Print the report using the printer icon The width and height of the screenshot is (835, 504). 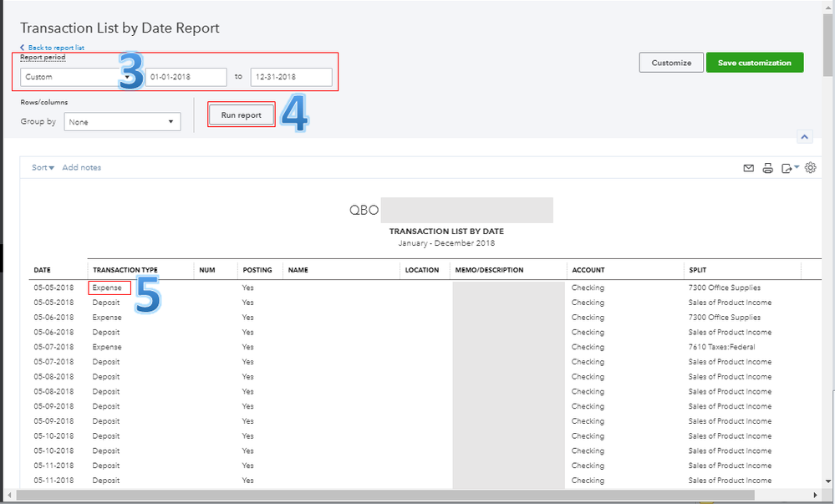pyautogui.click(x=767, y=168)
